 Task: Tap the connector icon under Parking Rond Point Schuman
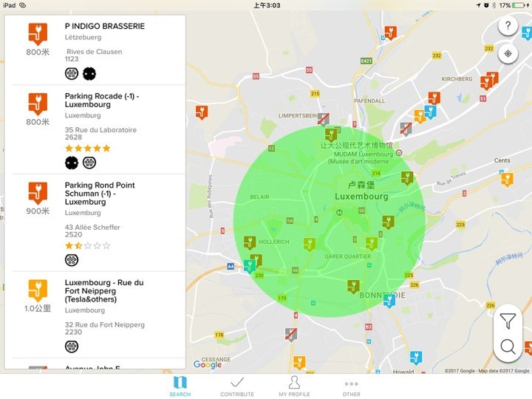pos(72,260)
